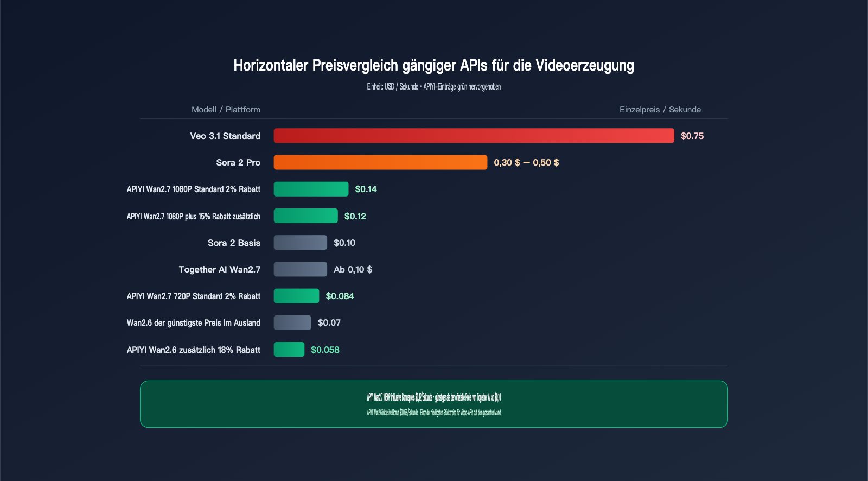Click the '$0.084' price value

click(340, 296)
